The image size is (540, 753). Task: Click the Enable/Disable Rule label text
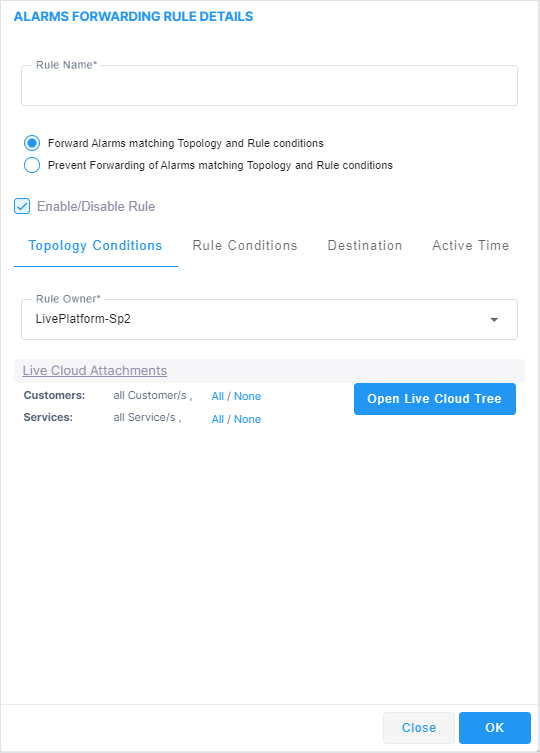(x=96, y=206)
